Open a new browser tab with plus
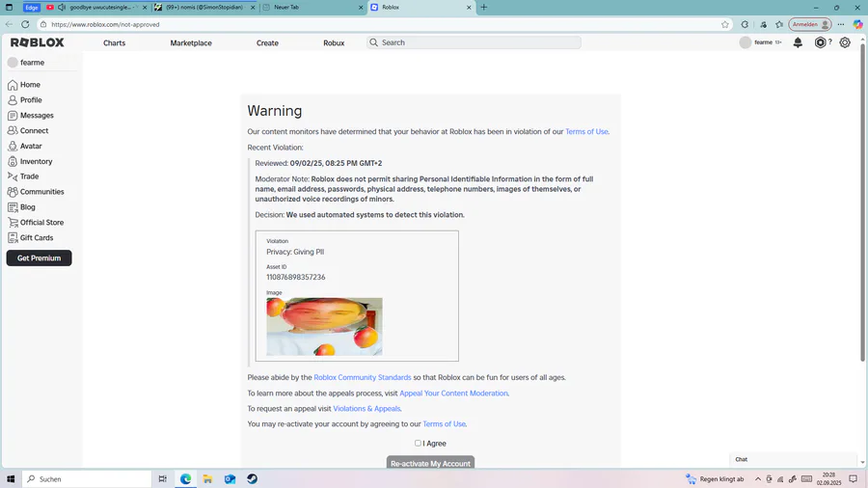Image resolution: width=868 pixels, height=488 pixels. tap(484, 7)
